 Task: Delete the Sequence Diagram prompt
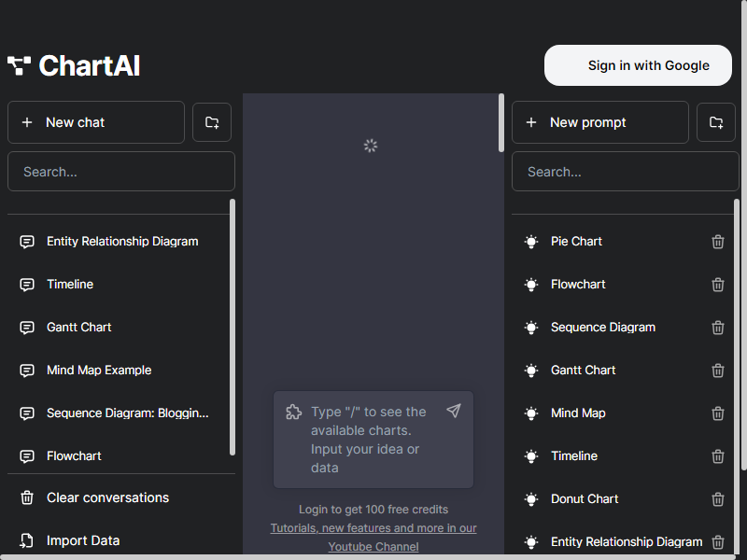[x=718, y=328]
